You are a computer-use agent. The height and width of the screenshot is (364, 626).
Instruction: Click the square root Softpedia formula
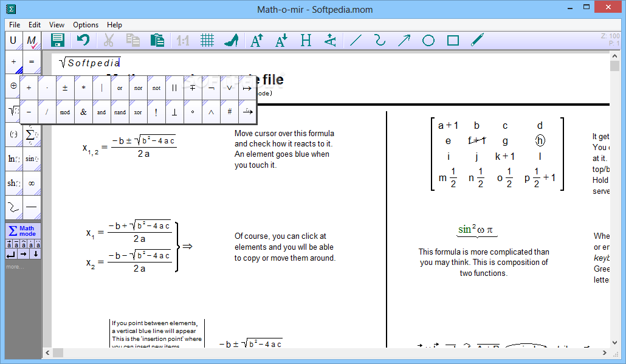click(x=90, y=63)
